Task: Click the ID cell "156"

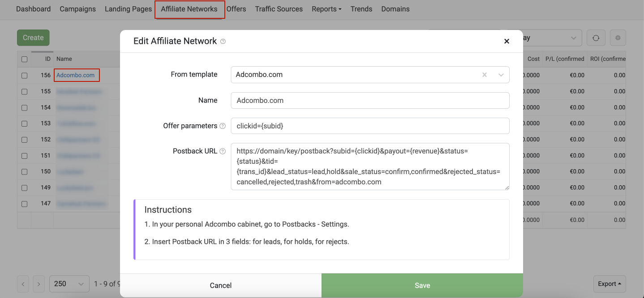Action: (46, 75)
